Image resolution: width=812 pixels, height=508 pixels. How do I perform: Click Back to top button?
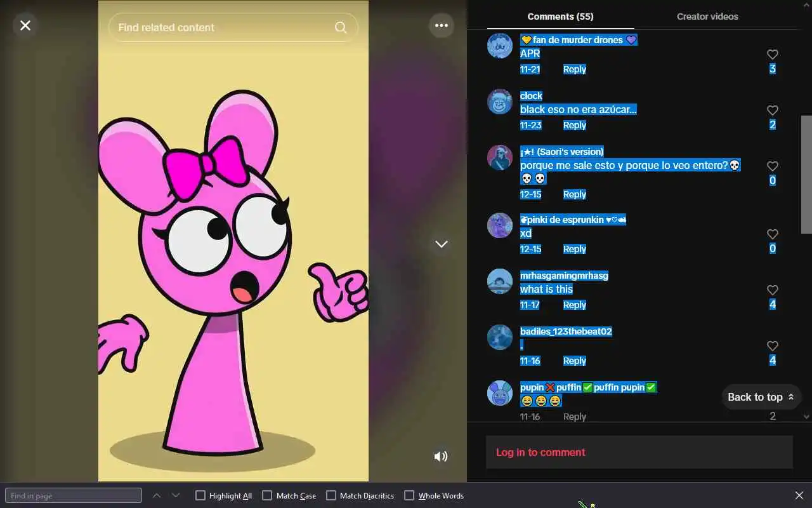click(761, 397)
